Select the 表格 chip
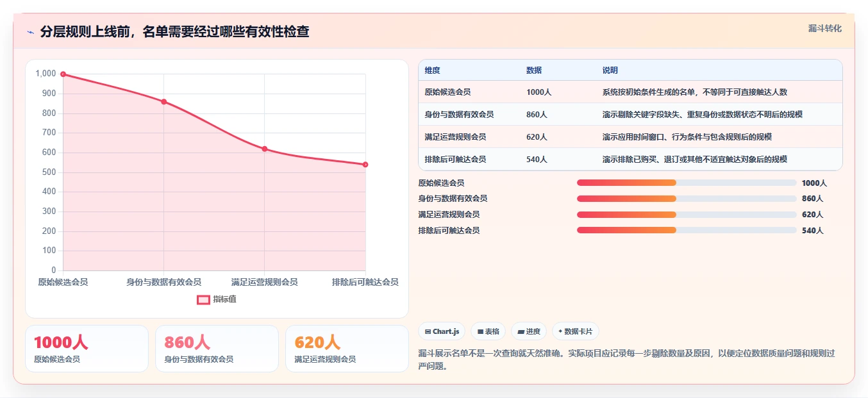The width and height of the screenshot is (868, 398). point(488,331)
